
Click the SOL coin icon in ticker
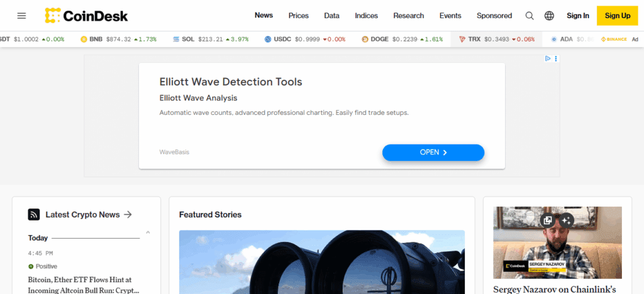point(176,40)
